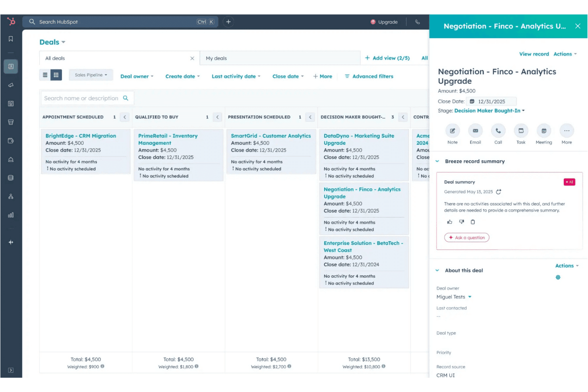The height and width of the screenshot is (392, 588).
Task: Open the Close date filter
Action: pos(288,77)
